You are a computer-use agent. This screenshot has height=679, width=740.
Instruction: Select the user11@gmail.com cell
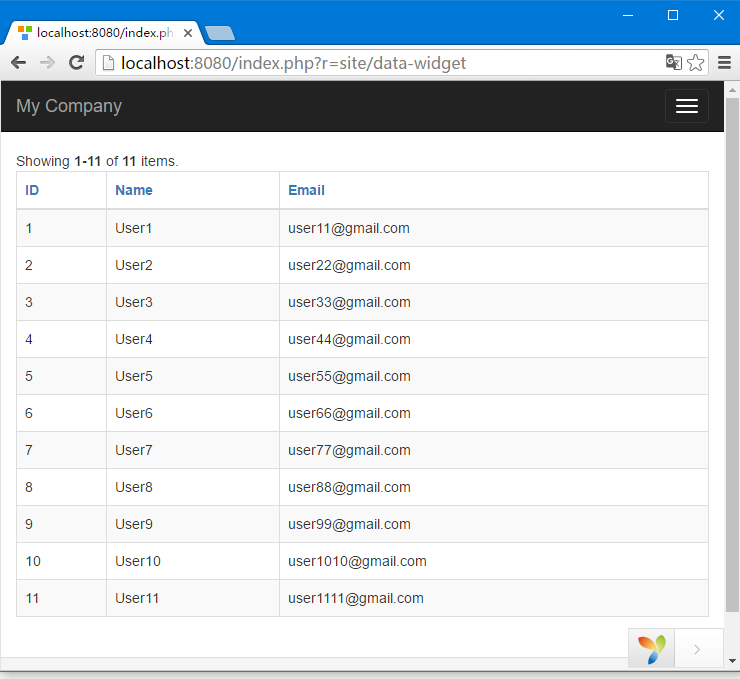[x=494, y=228]
